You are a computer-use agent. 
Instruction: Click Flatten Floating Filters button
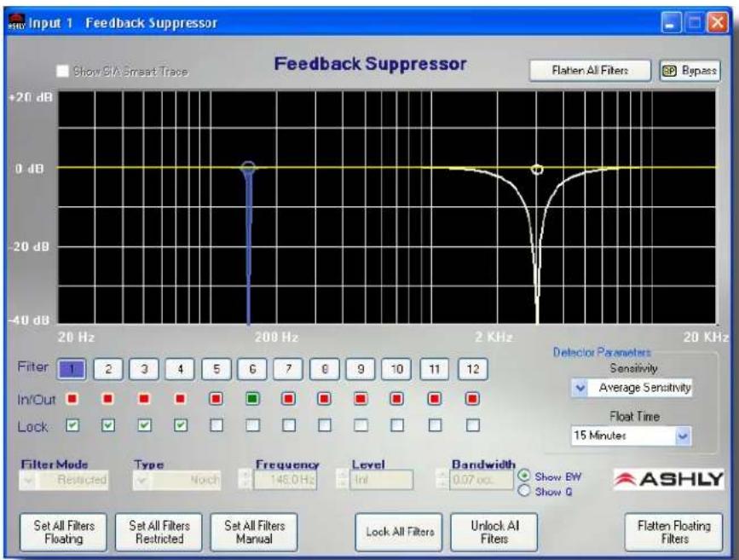673,532
